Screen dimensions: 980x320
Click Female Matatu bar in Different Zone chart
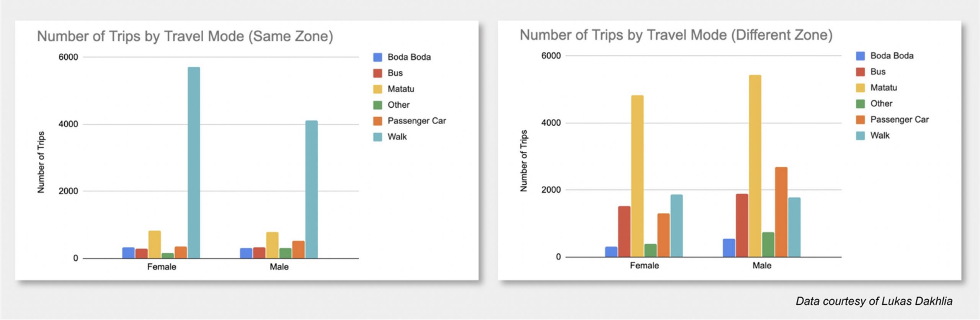pos(637,176)
